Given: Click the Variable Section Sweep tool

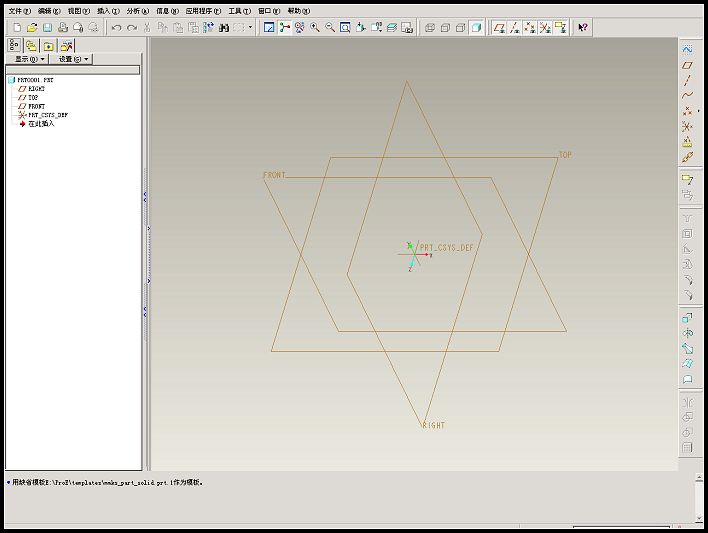Looking at the screenshot, I should [x=687, y=348].
